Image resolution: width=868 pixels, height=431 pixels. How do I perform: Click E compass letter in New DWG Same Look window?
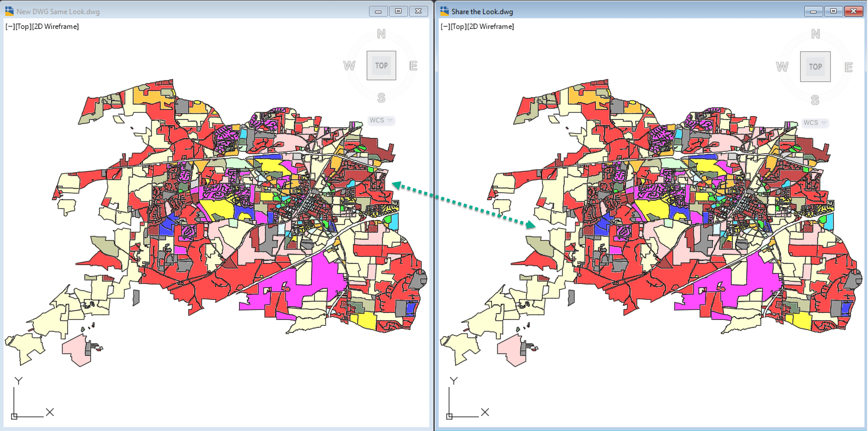(x=413, y=66)
